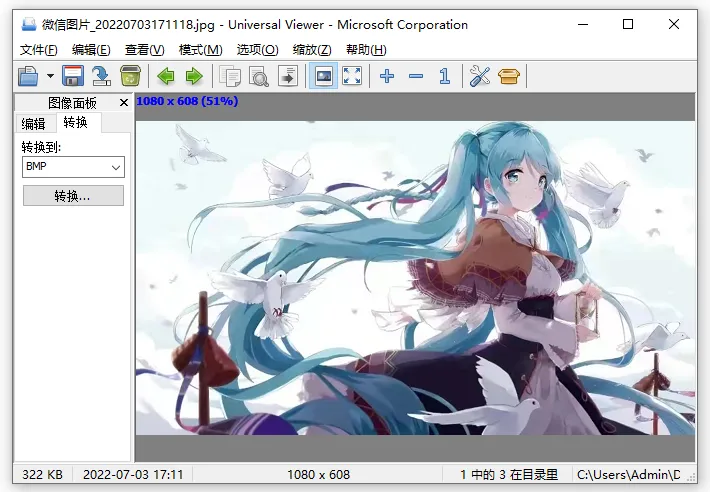Open the 模式(M) menu
This screenshot has width=710, height=492.
pyautogui.click(x=200, y=49)
